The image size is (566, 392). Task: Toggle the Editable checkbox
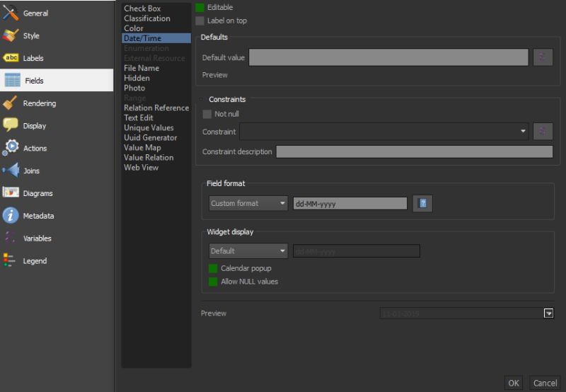tap(200, 7)
